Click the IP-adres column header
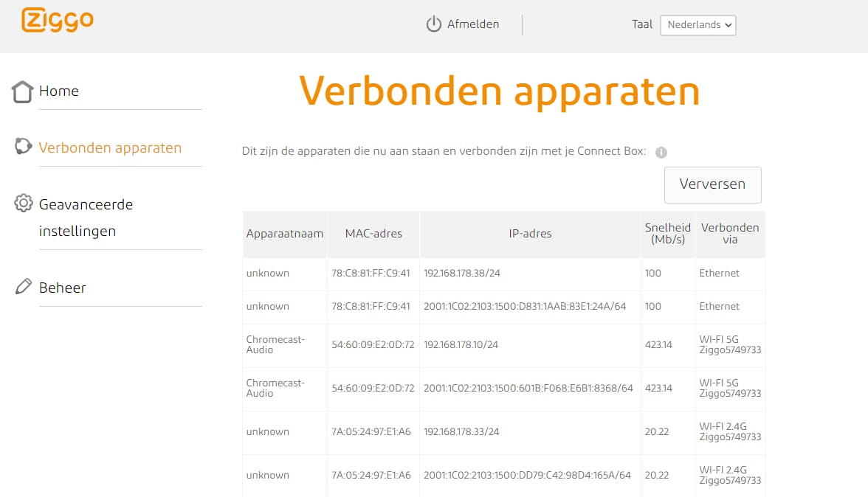Screen dimensions: 868x497 pyautogui.click(x=530, y=234)
